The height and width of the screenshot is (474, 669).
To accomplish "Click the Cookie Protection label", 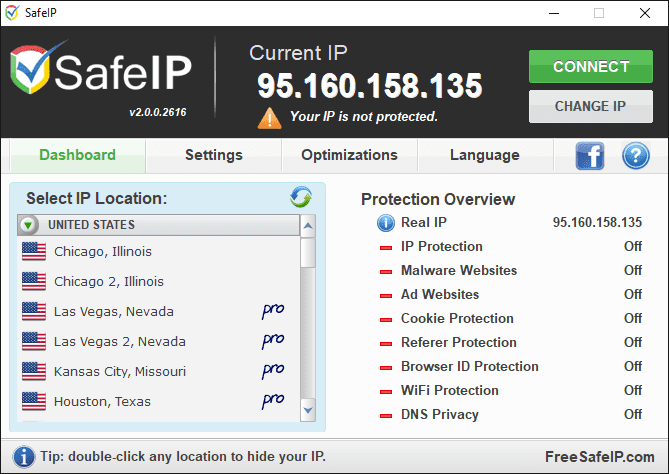I will point(457,318).
